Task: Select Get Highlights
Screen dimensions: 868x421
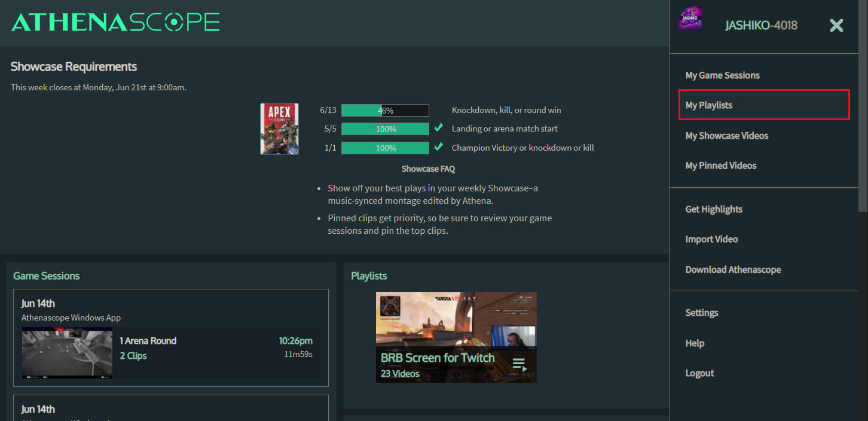Action: (x=714, y=209)
